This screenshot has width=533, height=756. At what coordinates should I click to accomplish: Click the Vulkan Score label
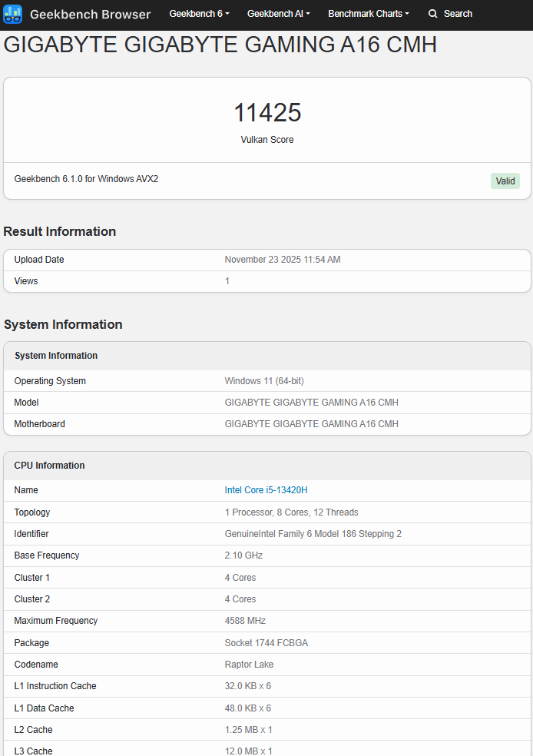click(267, 139)
